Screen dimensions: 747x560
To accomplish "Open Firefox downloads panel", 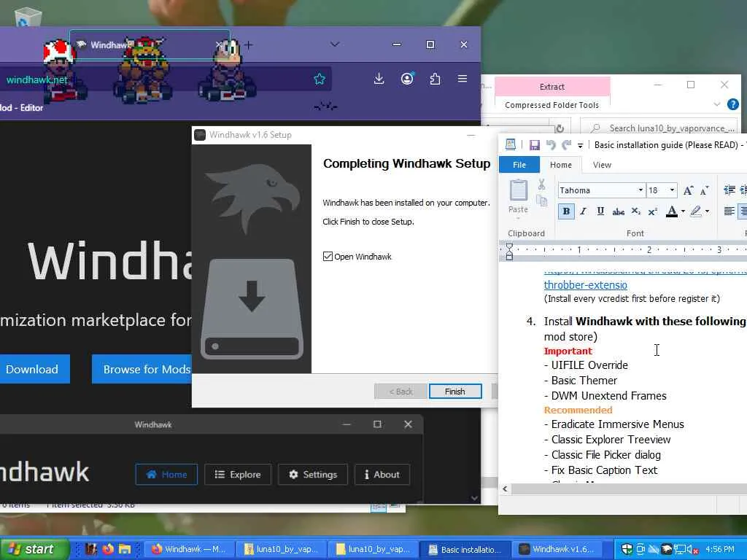I will point(379,79).
